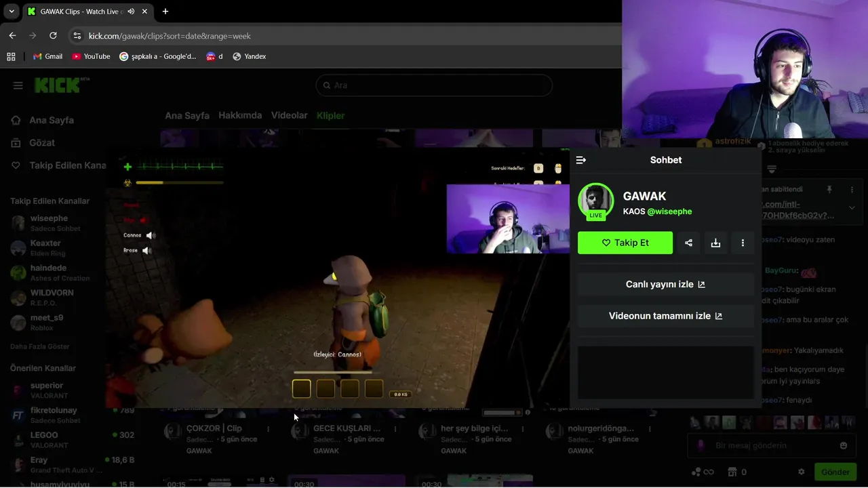Image resolution: width=868 pixels, height=488 pixels.
Task: Open her şey bilge clip three-dot options
Action: click(523, 429)
